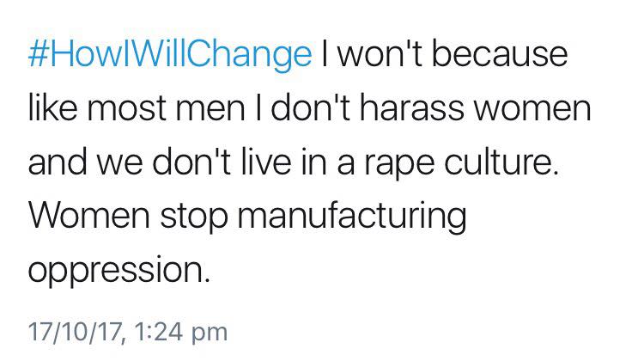Image resolution: width=644 pixels, height=361 pixels.
Task: Click the words "I won't because"
Action: coord(443,55)
